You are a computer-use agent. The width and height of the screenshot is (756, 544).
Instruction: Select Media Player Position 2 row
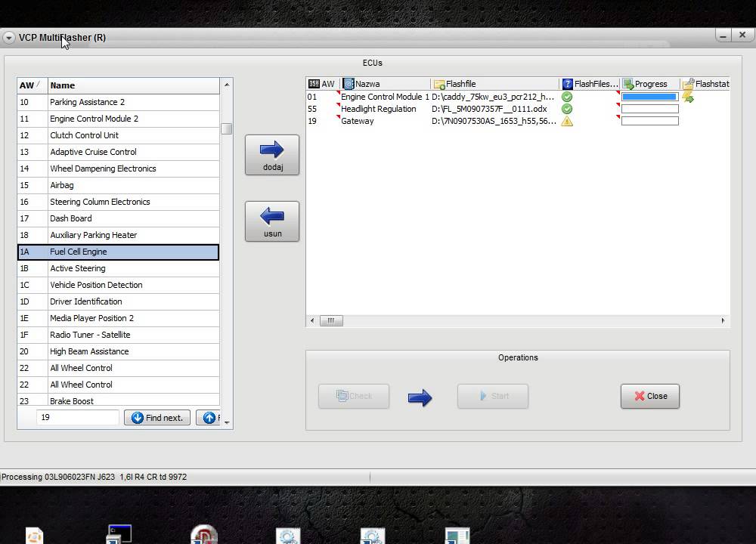coord(119,318)
